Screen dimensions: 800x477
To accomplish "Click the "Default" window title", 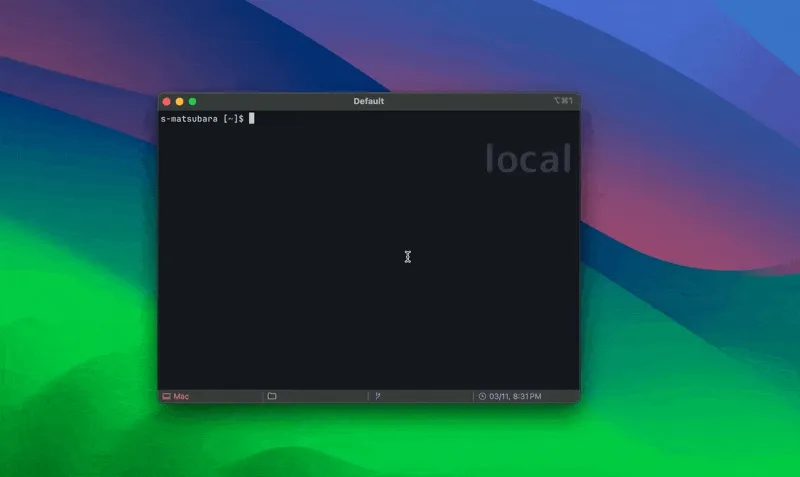I will 368,101.
